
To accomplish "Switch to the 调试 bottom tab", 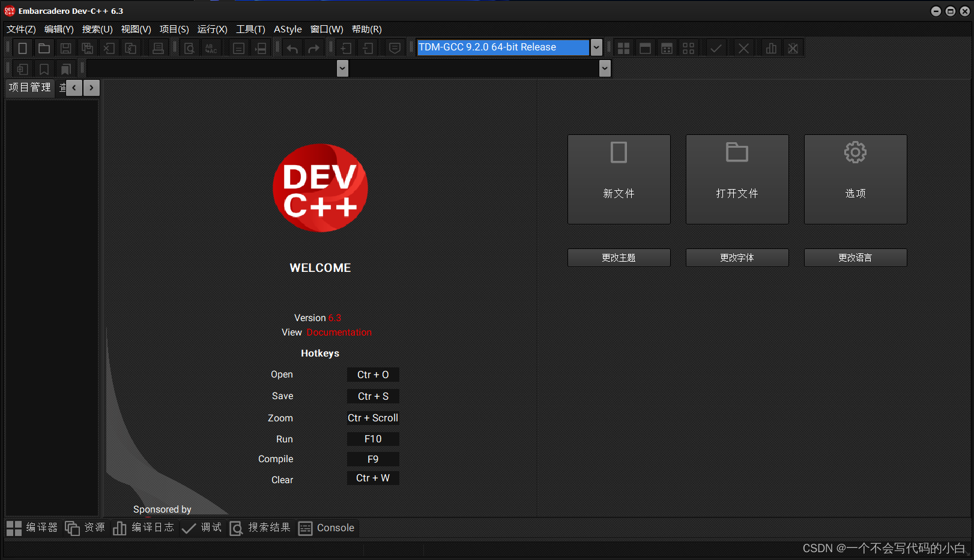I will [x=202, y=528].
